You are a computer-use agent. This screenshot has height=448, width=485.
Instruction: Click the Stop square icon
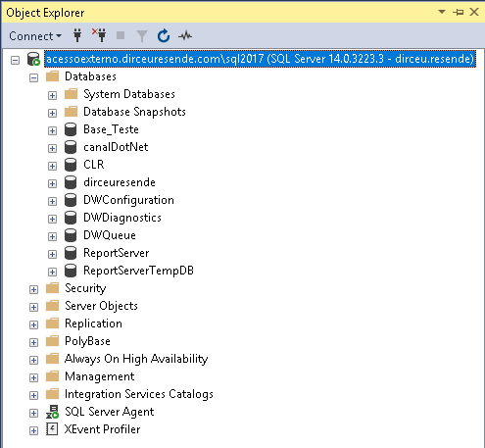click(121, 35)
